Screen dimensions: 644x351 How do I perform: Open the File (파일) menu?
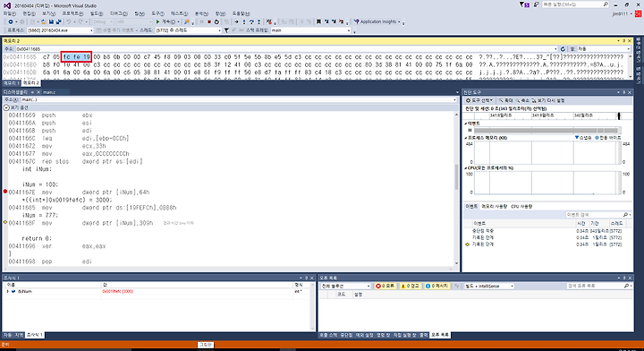click(x=9, y=13)
